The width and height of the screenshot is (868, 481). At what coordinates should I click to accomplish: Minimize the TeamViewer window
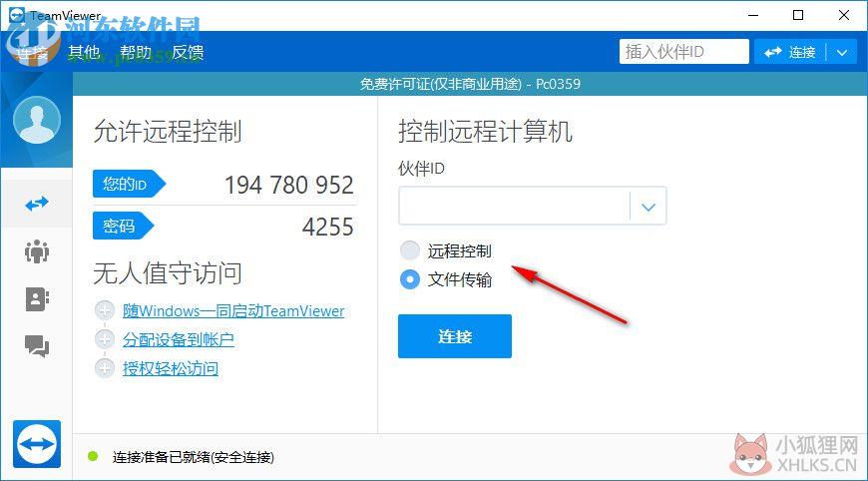tap(753, 15)
